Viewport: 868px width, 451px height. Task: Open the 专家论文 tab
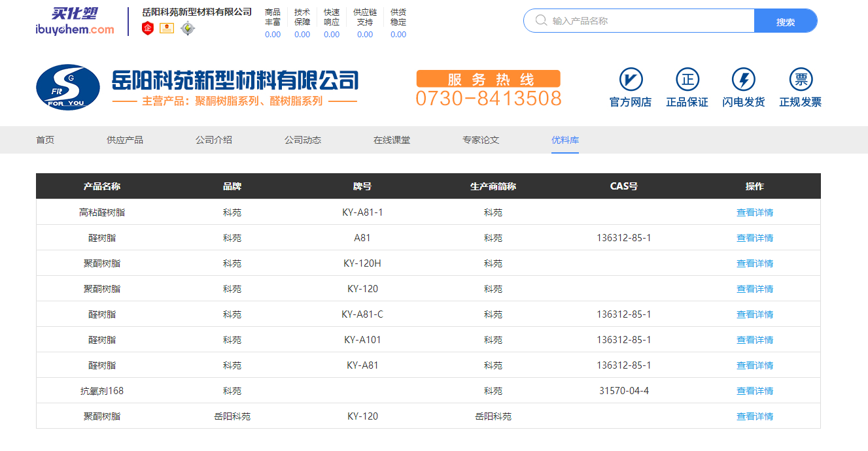(x=481, y=140)
